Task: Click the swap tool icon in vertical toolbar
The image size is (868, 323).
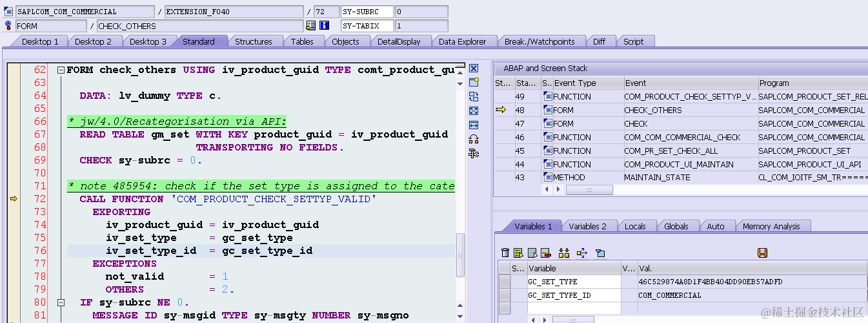Action: tap(474, 97)
